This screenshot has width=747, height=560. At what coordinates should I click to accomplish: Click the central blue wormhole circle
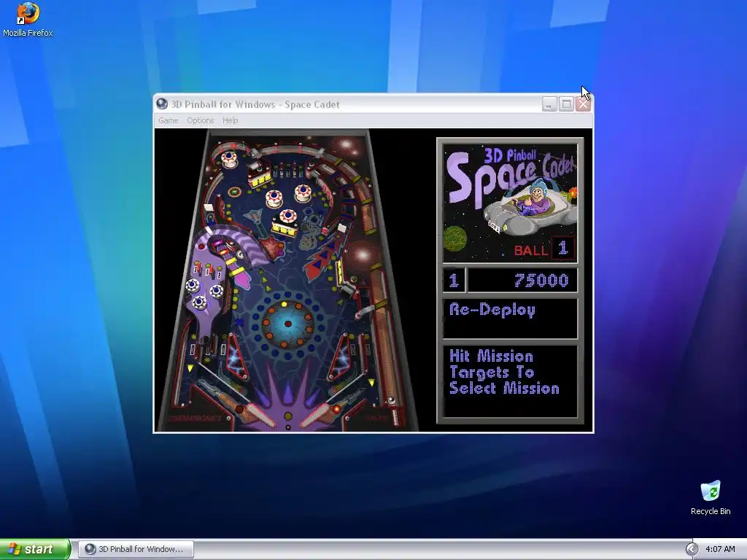287,324
